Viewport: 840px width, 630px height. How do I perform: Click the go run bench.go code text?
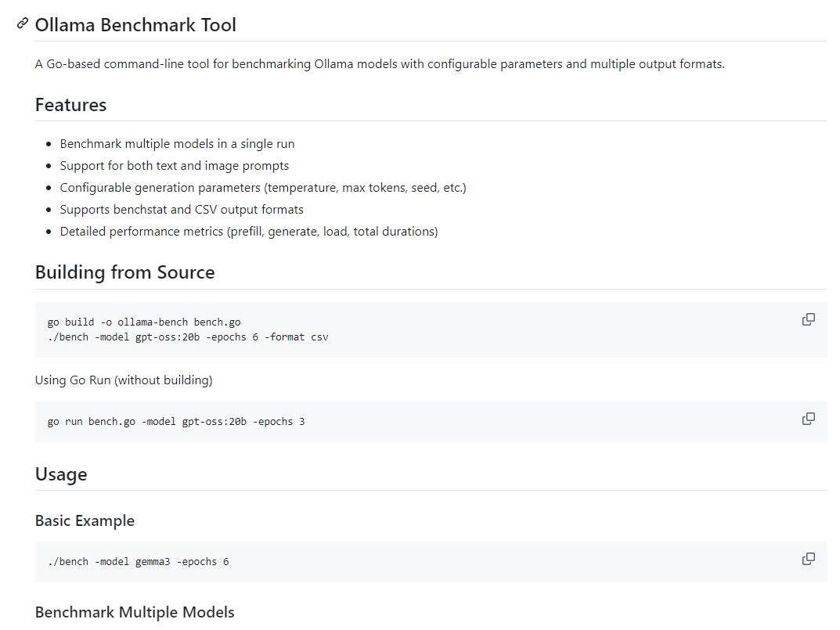(x=175, y=422)
